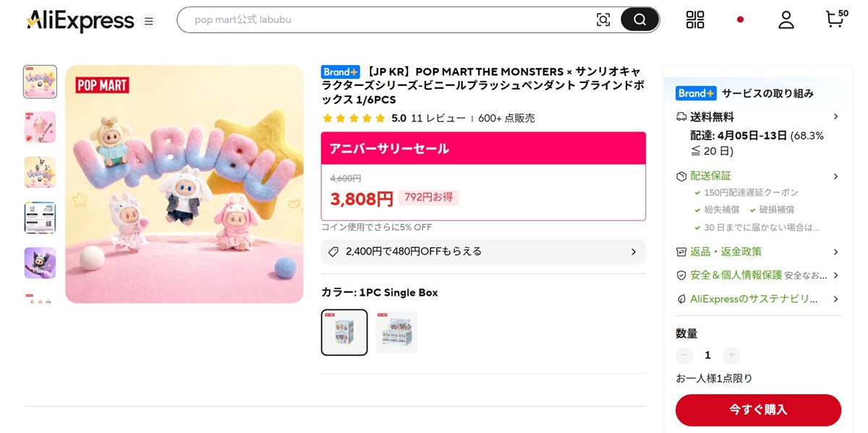Increase quantity with the plus button

tap(731, 355)
